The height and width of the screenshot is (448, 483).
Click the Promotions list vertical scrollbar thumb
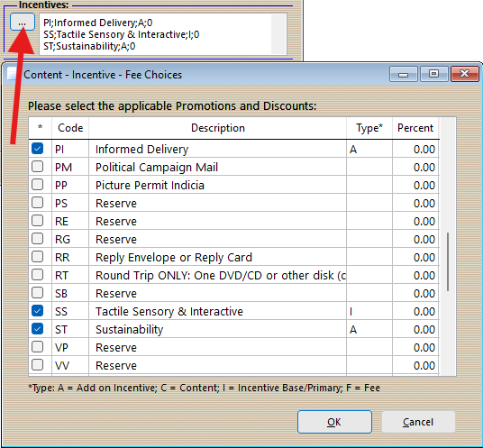(x=448, y=262)
